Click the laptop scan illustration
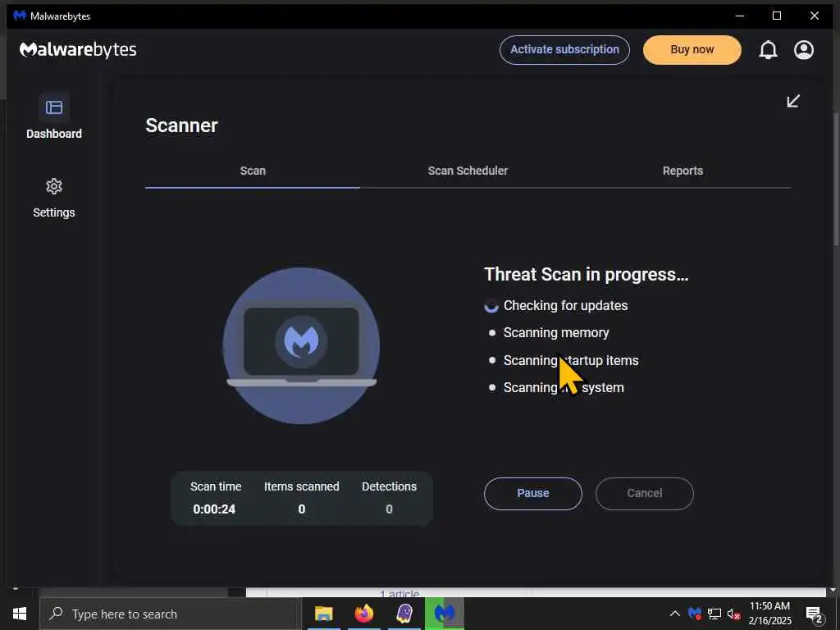 click(x=301, y=345)
